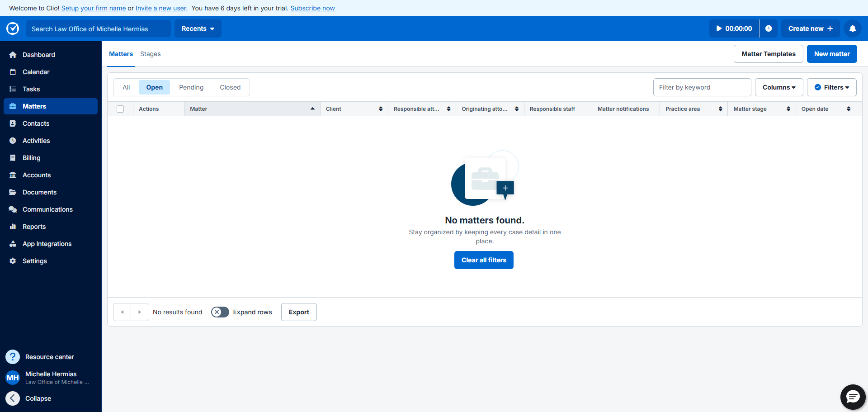
Task: Click the Subscribe now link
Action: [312, 8]
